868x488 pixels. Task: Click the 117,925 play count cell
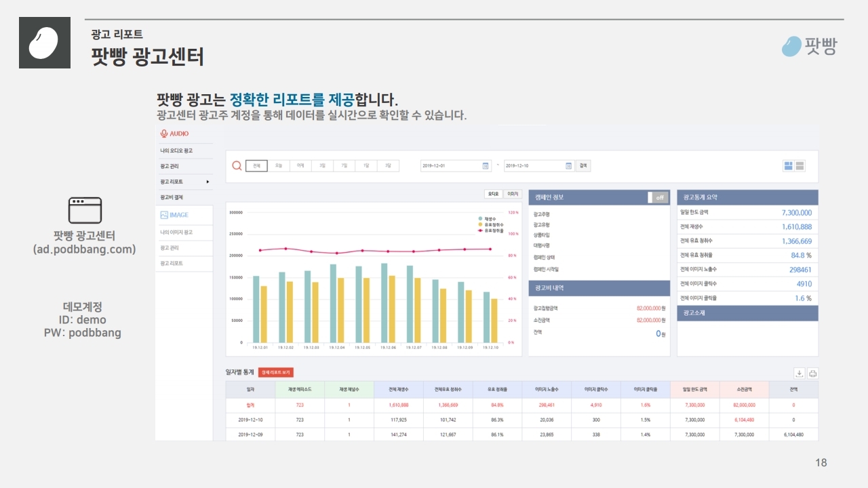pyautogui.click(x=399, y=420)
